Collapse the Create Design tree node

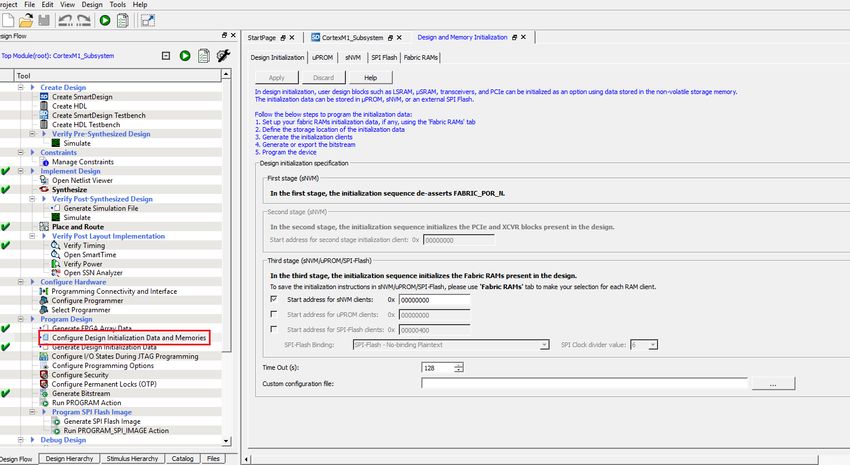[x=21, y=87]
